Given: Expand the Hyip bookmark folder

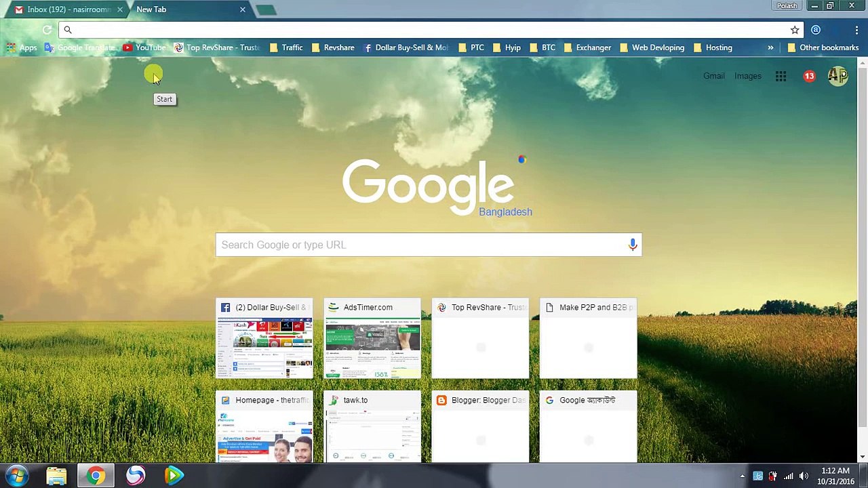Looking at the screenshot, I should [507, 47].
